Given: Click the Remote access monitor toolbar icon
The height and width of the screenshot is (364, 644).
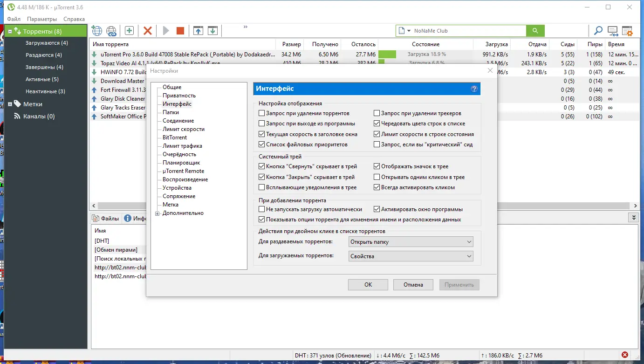Looking at the screenshot, I should point(613,31).
